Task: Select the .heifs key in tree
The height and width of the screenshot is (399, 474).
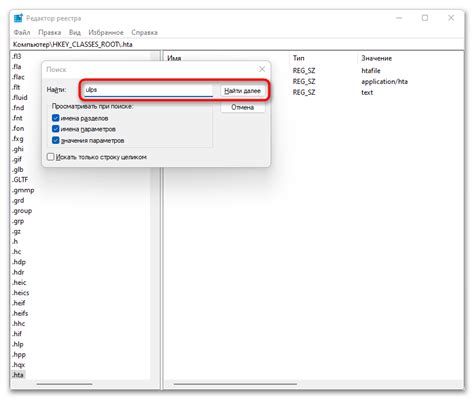Action: [x=20, y=313]
